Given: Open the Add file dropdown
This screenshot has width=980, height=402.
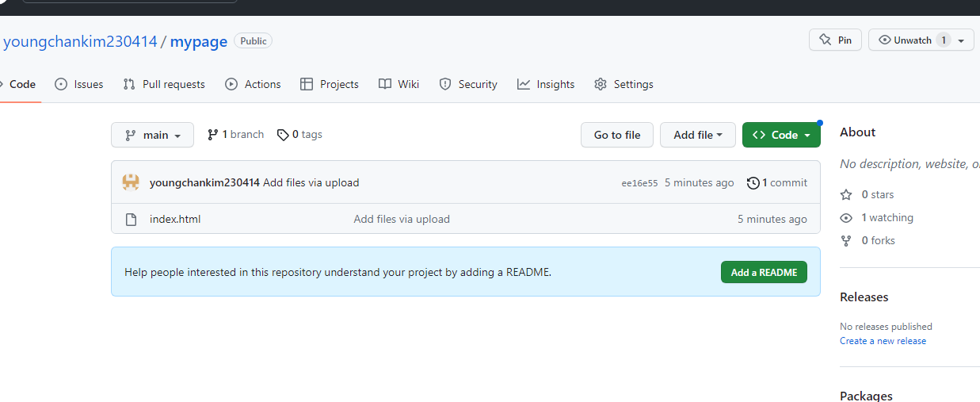Looking at the screenshot, I should 698,135.
